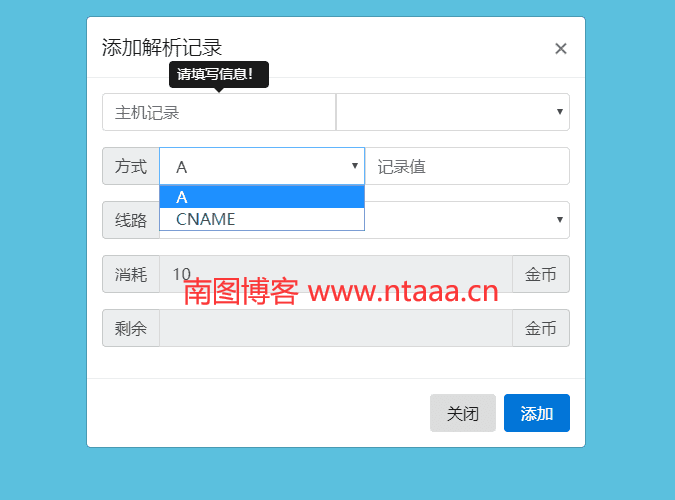Click the blue 添加 add button
Image resolution: width=675 pixels, height=500 pixels.
pos(537,413)
